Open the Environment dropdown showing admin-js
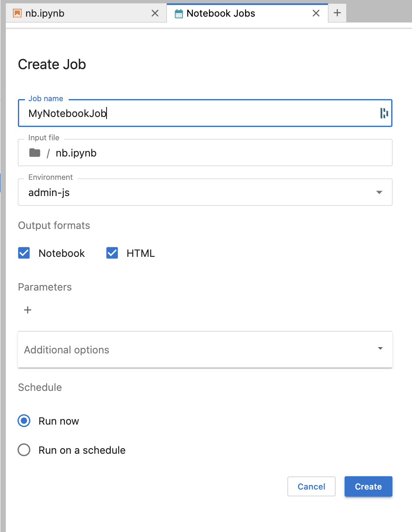 [x=379, y=192]
